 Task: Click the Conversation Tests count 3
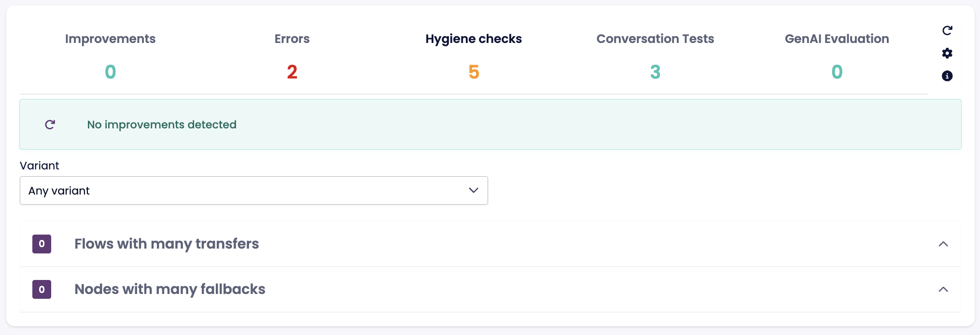(x=655, y=72)
